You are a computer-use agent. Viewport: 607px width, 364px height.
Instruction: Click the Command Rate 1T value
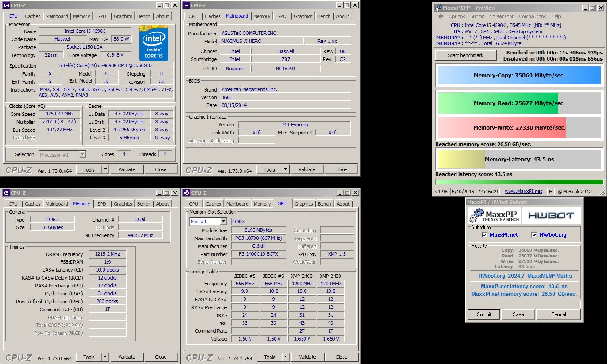pyautogui.click(x=107, y=310)
